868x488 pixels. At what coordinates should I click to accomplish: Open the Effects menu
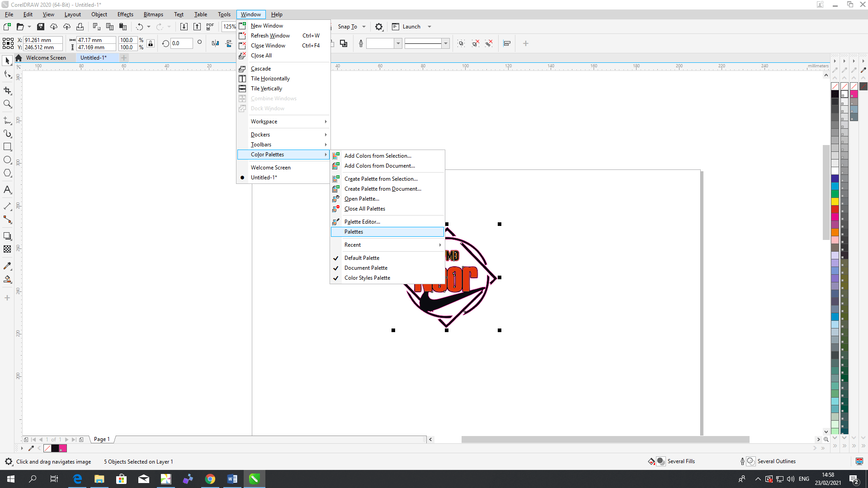125,14
